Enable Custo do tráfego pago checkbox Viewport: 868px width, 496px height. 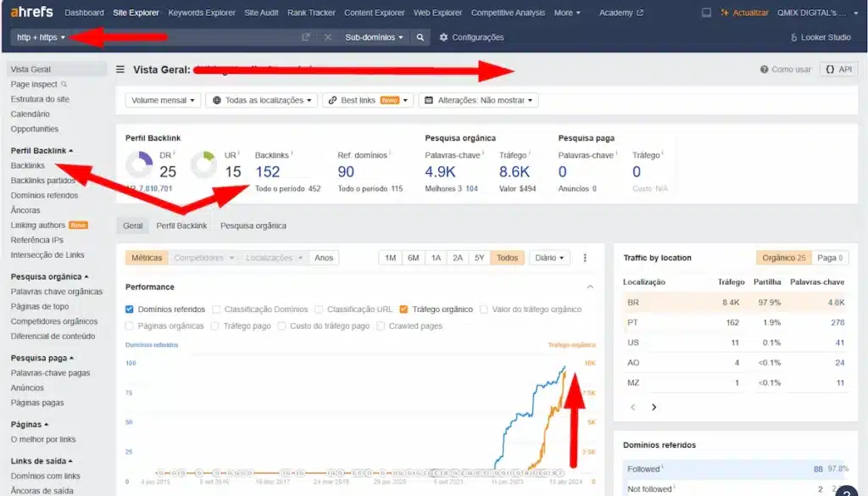click(281, 326)
